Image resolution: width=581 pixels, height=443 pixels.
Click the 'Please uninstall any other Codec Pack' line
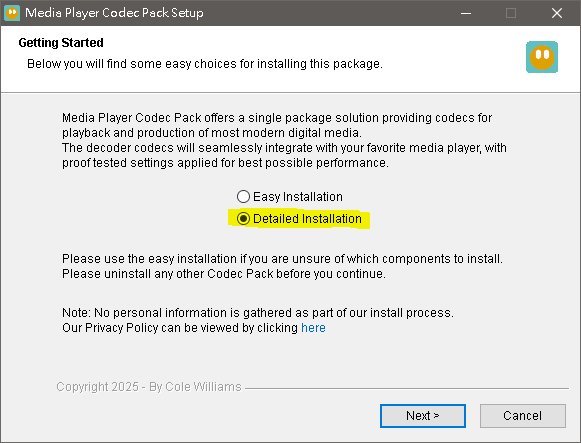(x=224, y=274)
